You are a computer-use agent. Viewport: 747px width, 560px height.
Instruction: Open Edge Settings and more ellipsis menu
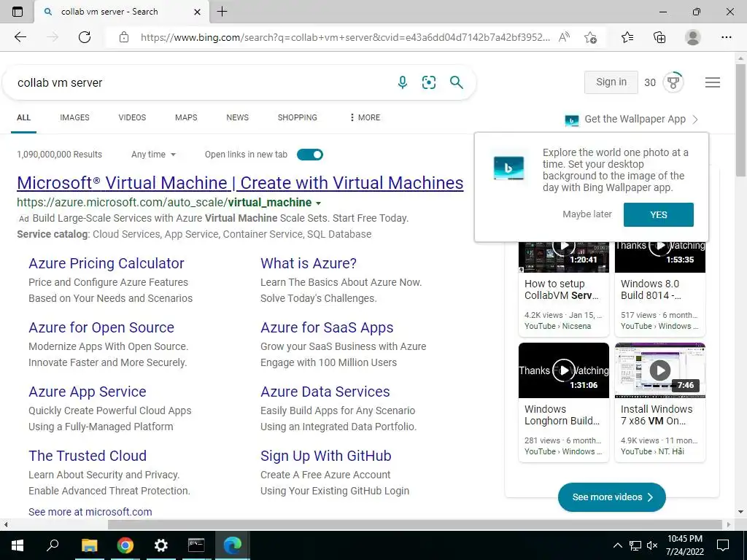click(x=726, y=37)
